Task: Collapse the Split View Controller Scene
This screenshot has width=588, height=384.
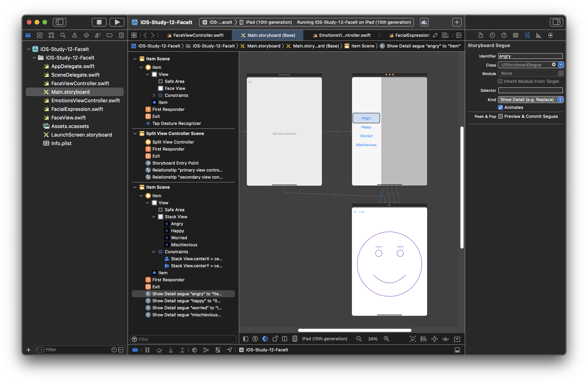Action: tap(135, 133)
